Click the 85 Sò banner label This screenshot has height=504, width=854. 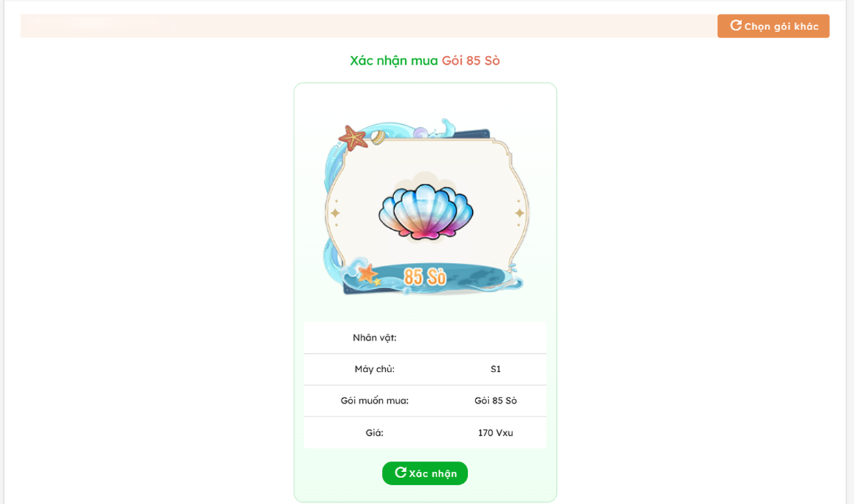[x=425, y=277]
